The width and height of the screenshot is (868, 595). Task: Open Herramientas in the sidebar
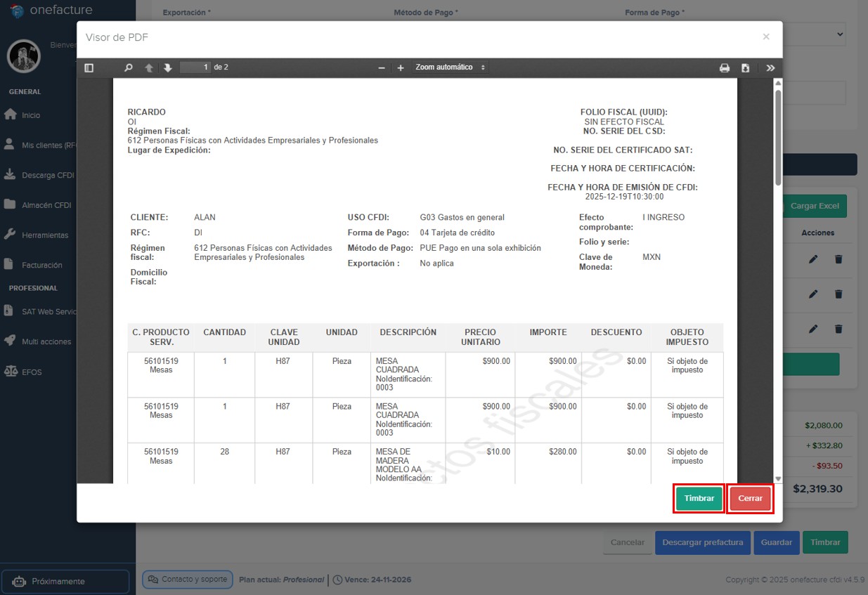44,235
